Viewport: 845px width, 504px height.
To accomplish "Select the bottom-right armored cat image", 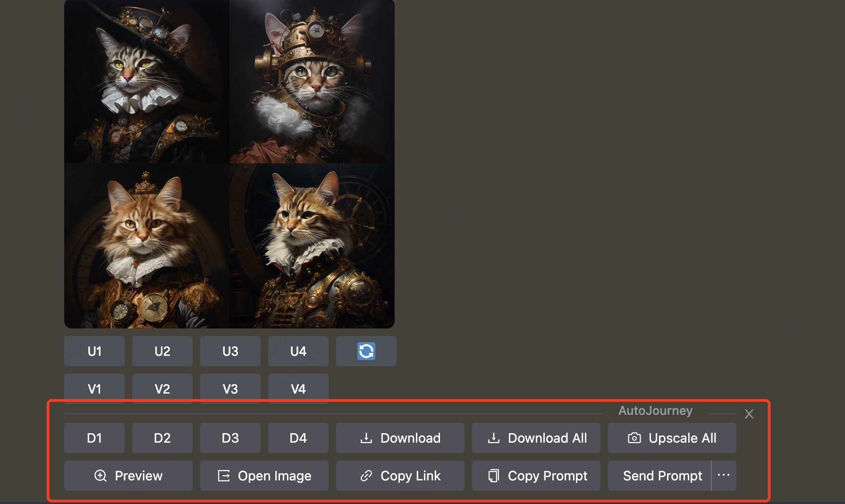I will point(312,246).
